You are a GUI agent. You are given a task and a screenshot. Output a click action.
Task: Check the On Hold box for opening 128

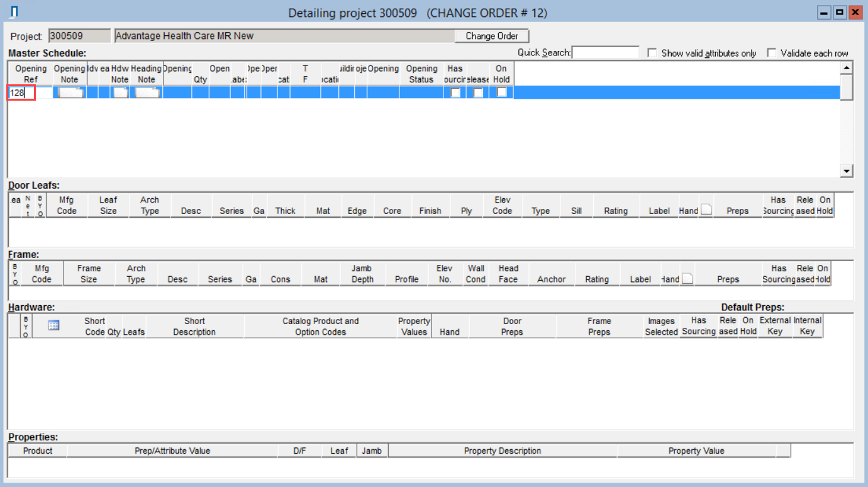[501, 92]
